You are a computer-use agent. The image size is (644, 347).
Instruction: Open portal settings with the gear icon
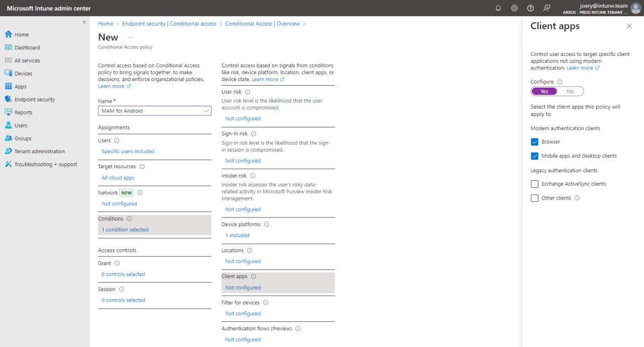[x=514, y=8]
